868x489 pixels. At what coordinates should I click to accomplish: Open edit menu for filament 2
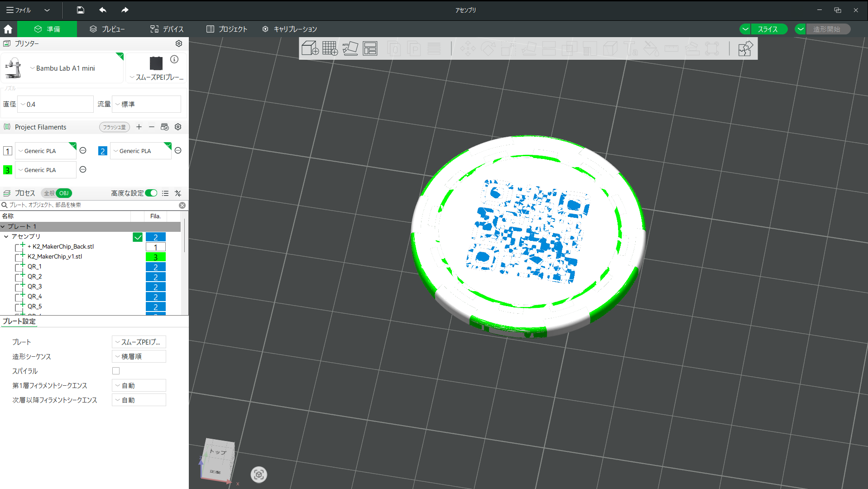pyautogui.click(x=178, y=150)
